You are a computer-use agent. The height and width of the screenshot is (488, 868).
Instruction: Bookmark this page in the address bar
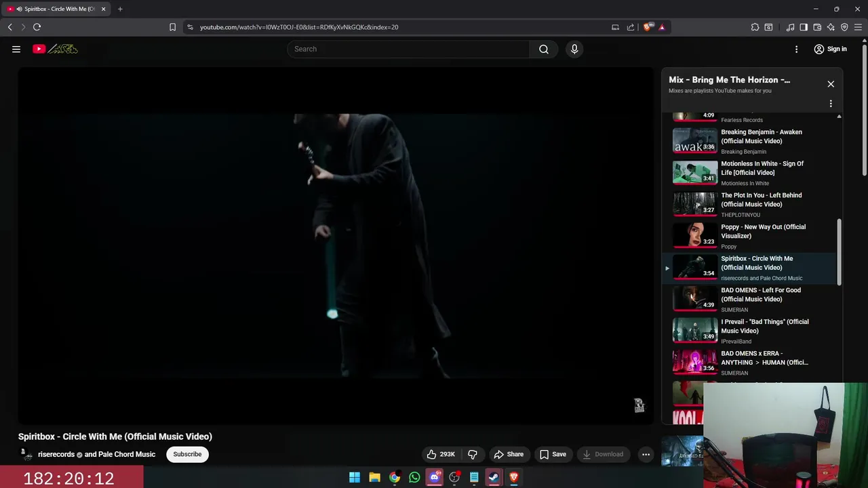click(172, 27)
